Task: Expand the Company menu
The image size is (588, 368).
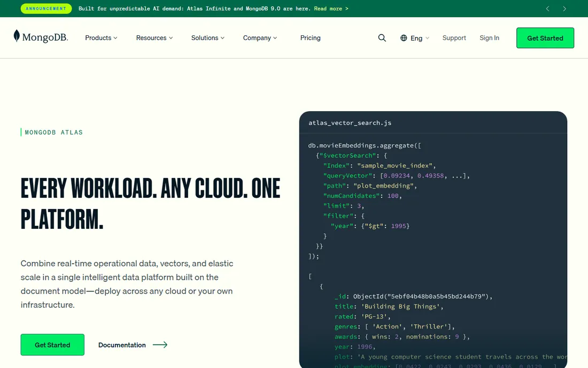Action: point(260,38)
